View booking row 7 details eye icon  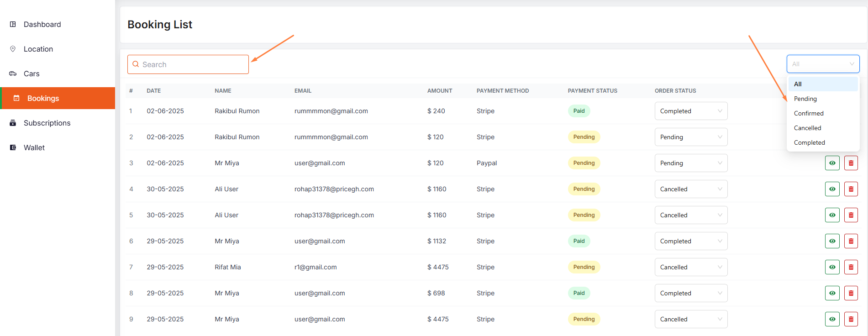click(832, 267)
